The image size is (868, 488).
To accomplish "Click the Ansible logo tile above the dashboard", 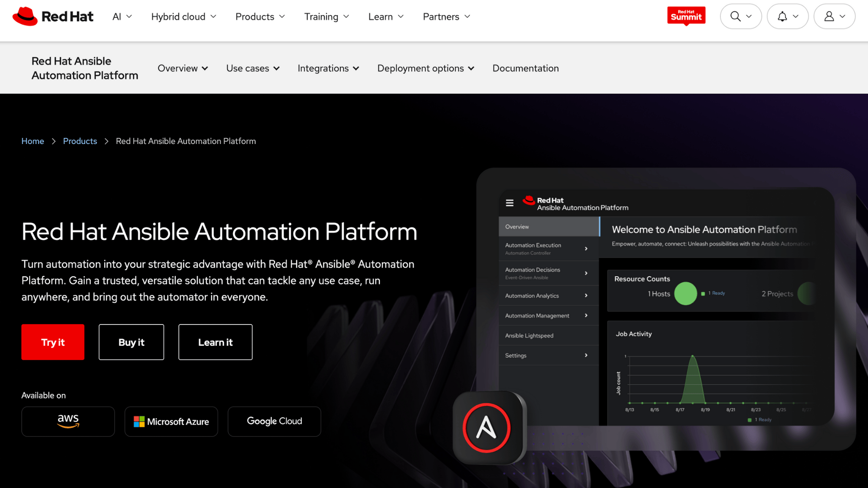I will [489, 429].
